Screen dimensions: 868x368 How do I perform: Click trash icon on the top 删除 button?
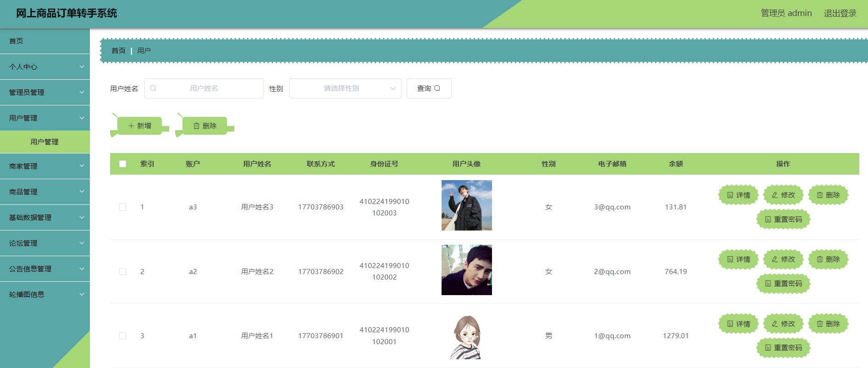click(196, 126)
